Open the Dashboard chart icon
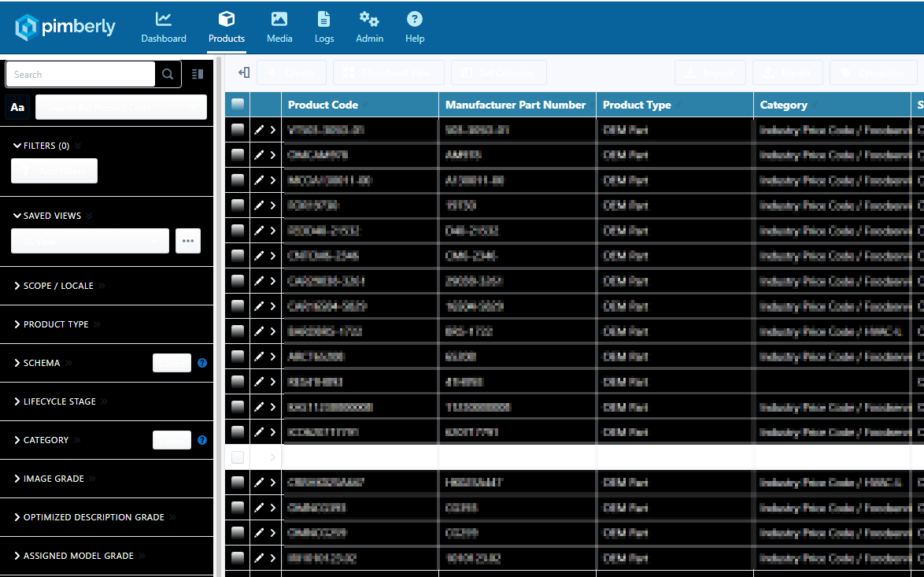This screenshot has width=924, height=577. click(x=164, y=20)
